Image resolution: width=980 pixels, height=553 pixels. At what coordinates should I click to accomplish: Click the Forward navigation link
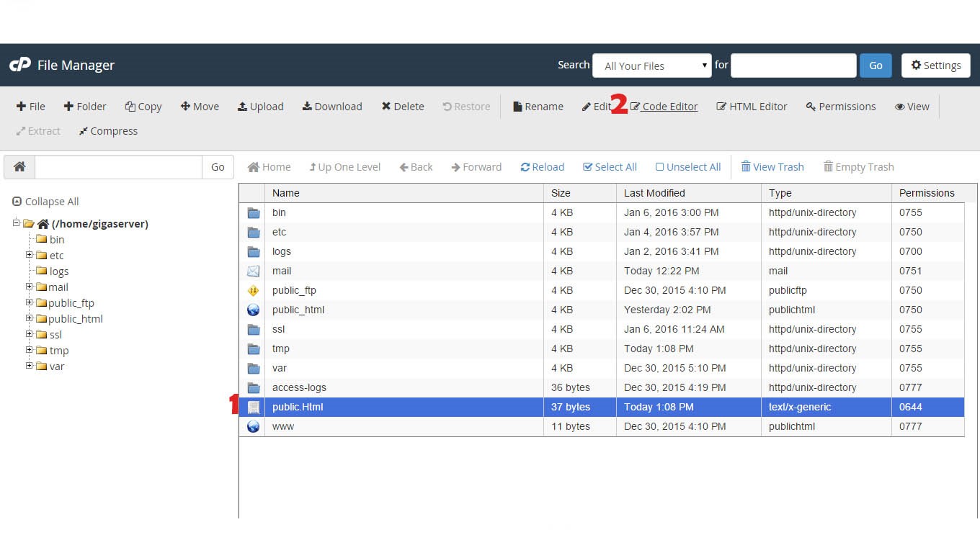pos(476,167)
